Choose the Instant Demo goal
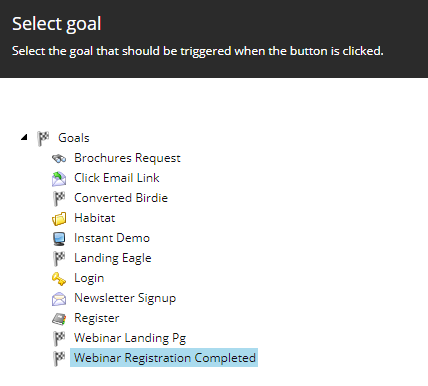428x386 pixels. point(112,238)
